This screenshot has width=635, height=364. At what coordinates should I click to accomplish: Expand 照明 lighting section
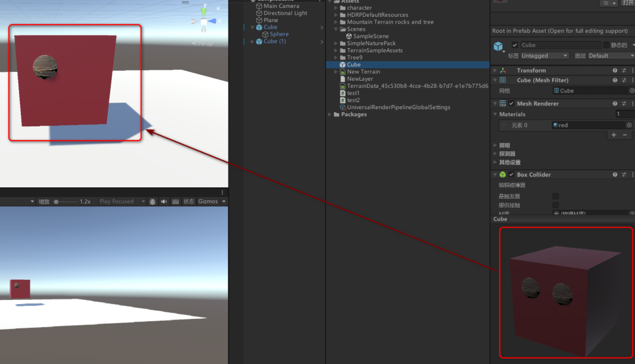click(495, 146)
